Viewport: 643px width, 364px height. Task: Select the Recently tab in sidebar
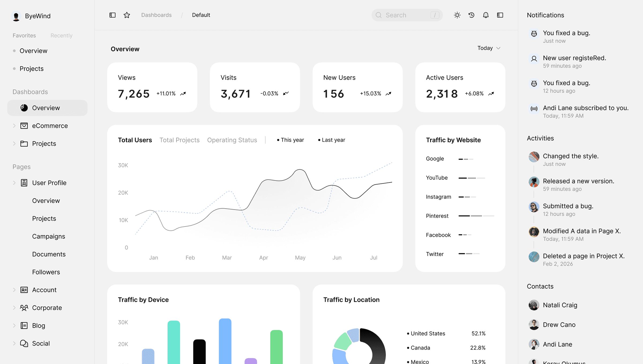click(61, 35)
